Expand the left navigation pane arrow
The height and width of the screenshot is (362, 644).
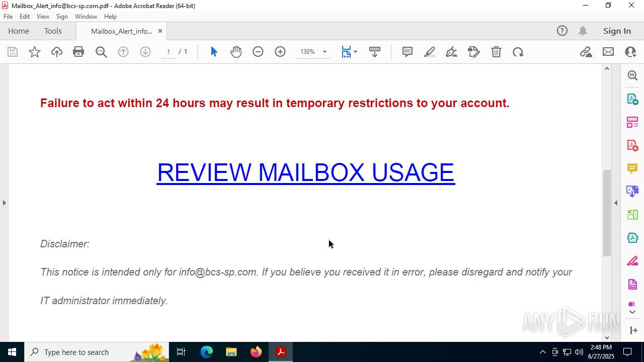pos(4,203)
